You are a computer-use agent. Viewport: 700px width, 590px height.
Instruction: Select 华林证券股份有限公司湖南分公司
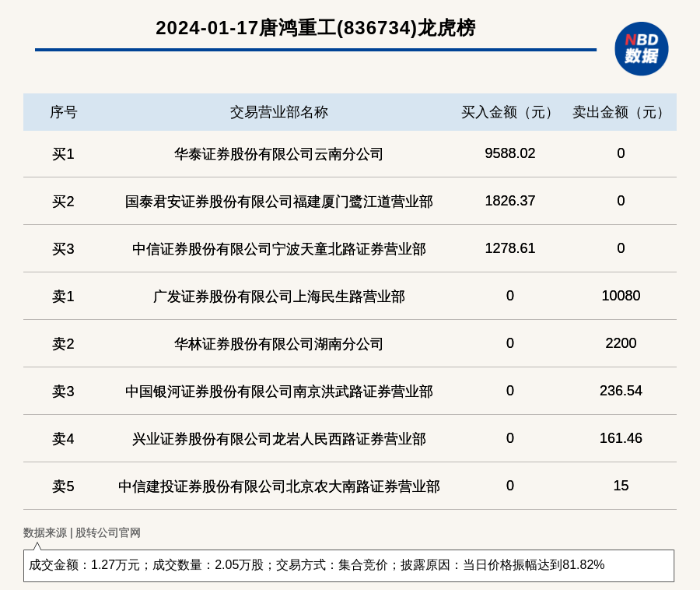(279, 344)
